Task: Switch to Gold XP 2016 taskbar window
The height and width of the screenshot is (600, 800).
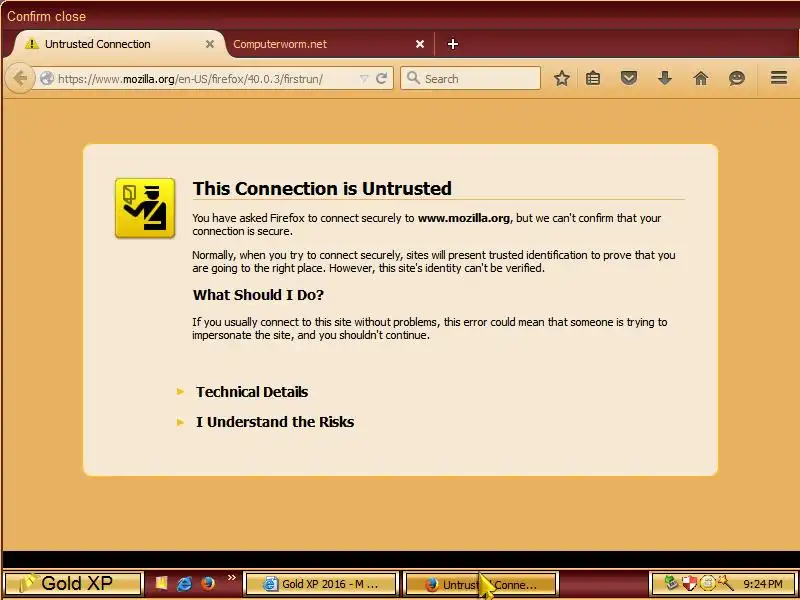Action: click(321, 584)
